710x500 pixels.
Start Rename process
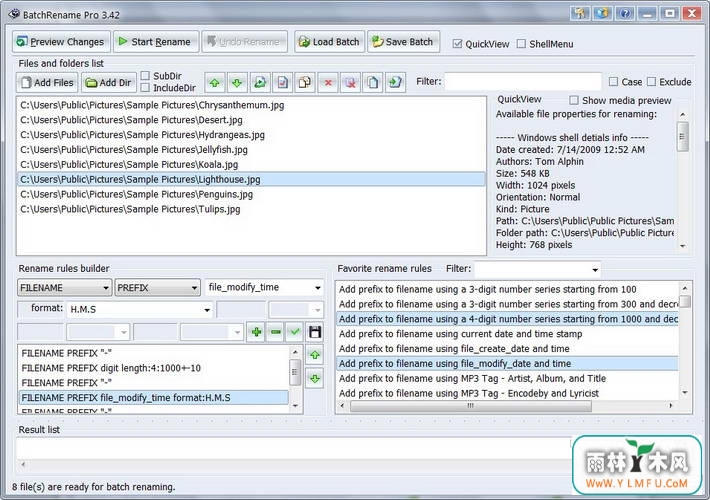click(156, 42)
